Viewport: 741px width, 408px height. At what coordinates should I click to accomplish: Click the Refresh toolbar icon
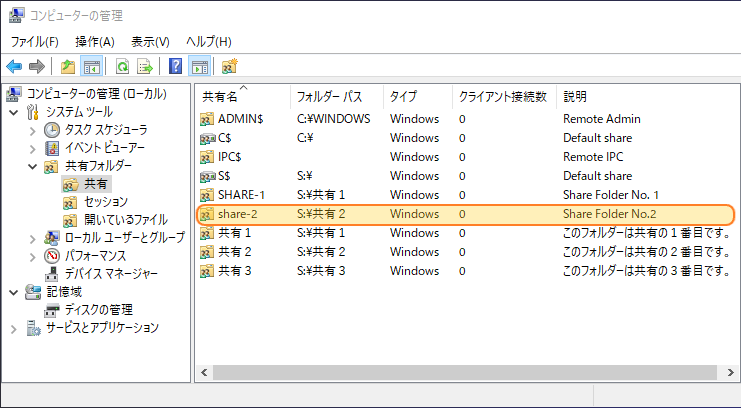122,67
